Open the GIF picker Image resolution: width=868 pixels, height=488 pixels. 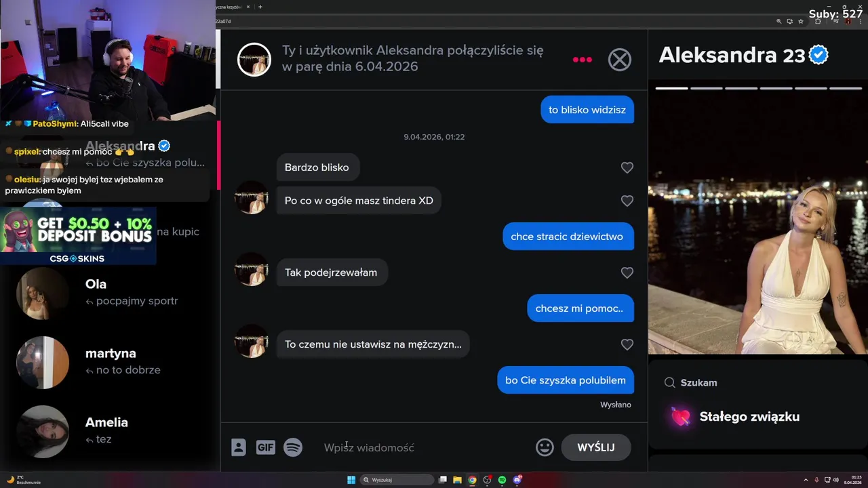(265, 447)
